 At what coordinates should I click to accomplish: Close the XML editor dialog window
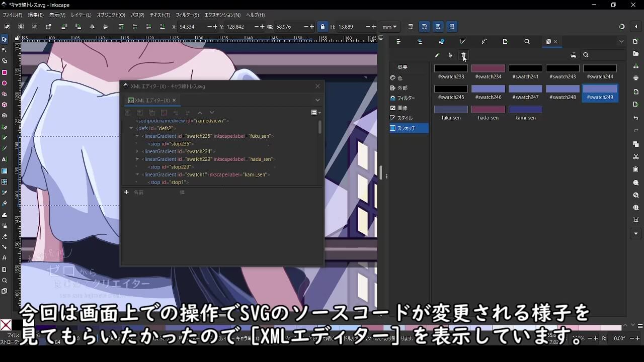[317, 86]
